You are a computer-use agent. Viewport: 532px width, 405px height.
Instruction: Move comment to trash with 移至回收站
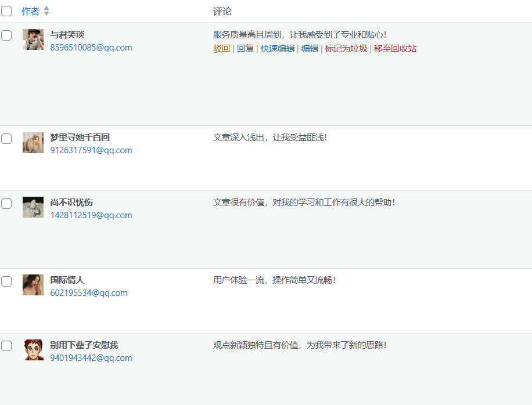[395, 49]
